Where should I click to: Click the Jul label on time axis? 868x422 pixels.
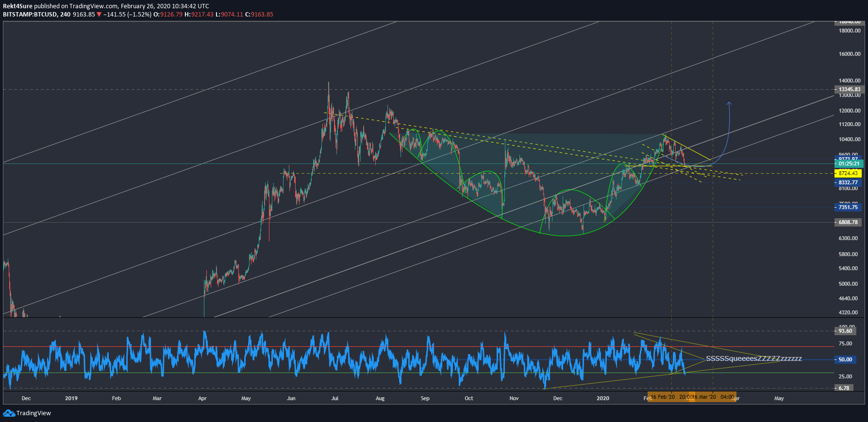click(x=335, y=398)
